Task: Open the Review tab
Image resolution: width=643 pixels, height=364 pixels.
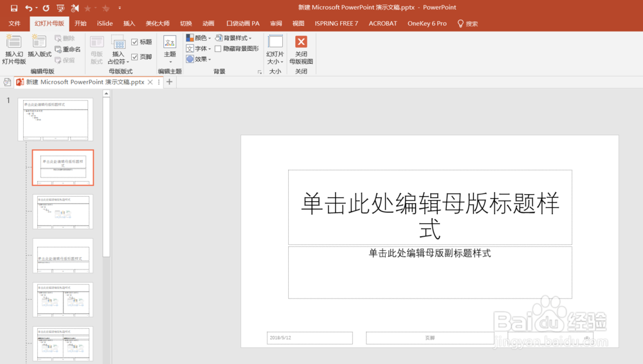Action: (276, 23)
